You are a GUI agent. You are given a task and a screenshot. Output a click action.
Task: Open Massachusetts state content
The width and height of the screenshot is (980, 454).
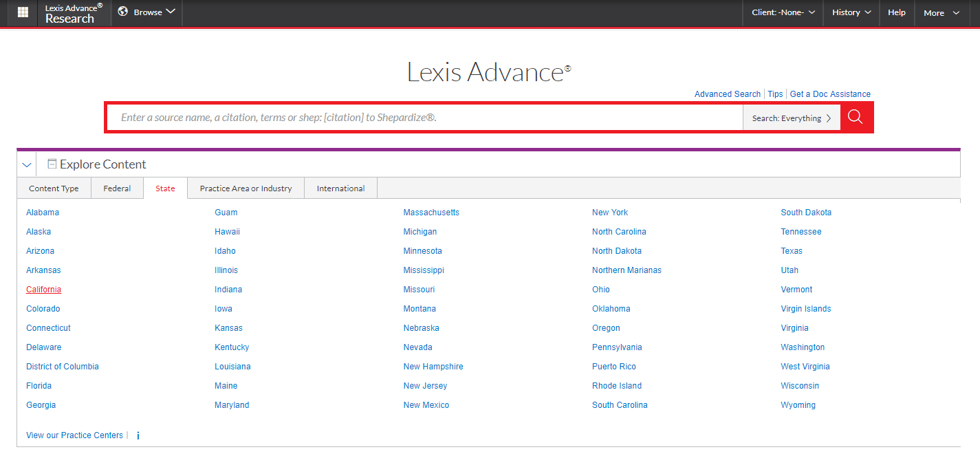coord(431,213)
